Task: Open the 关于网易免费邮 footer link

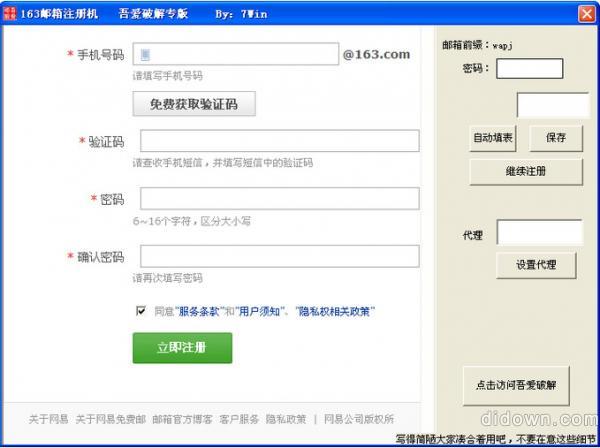Action: coord(111,419)
